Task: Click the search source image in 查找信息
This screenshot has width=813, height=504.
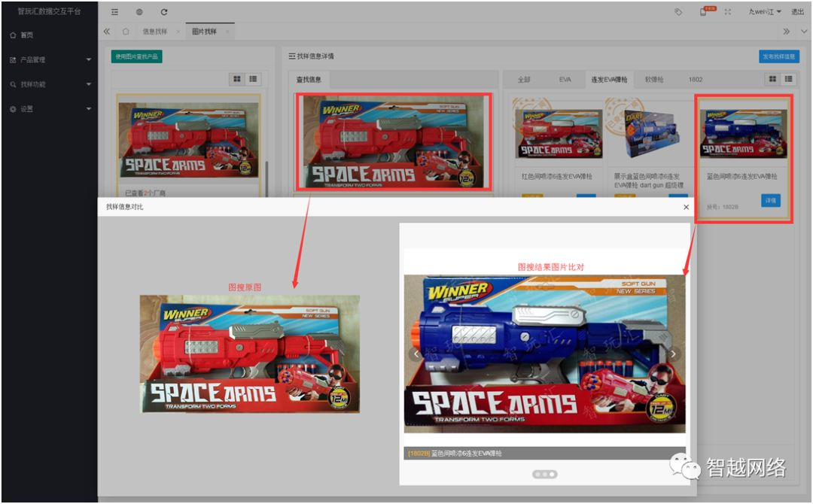Action: click(x=394, y=141)
